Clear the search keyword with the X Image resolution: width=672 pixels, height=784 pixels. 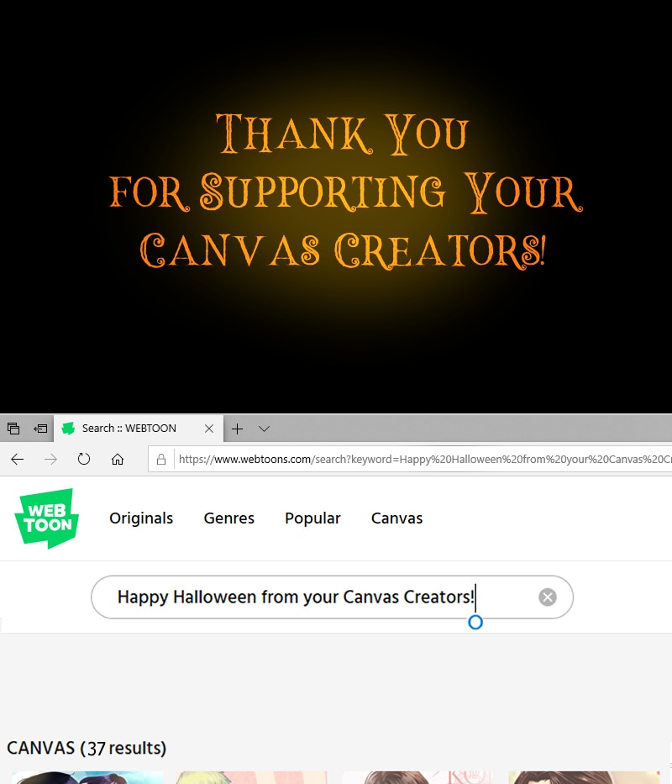548,597
